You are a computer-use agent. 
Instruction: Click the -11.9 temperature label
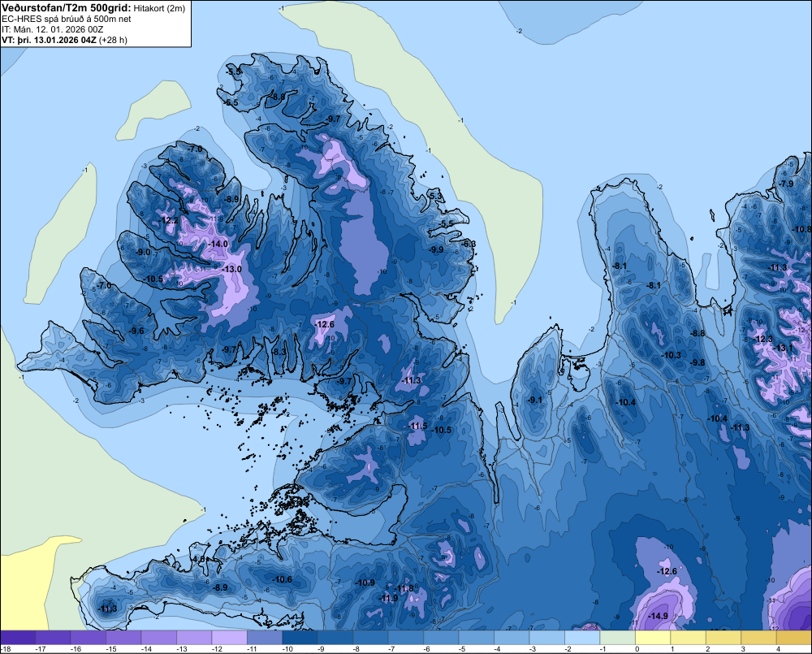(388, 599)
